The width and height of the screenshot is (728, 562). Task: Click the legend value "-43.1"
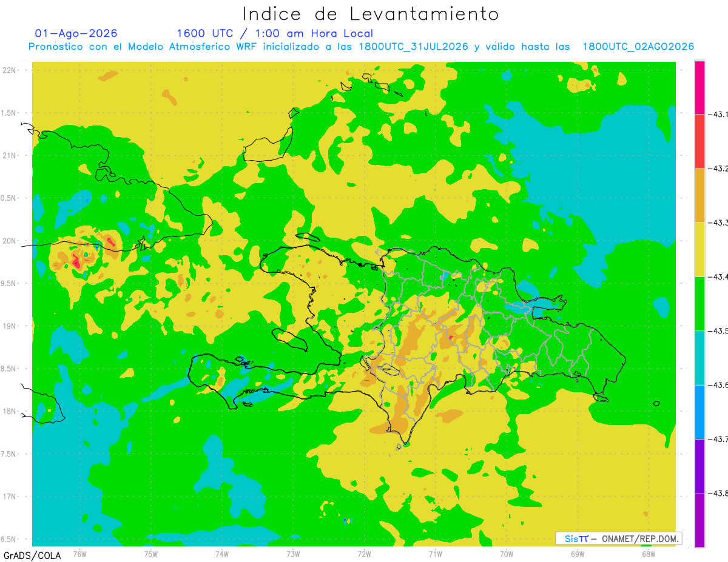[x=718, y=115]
